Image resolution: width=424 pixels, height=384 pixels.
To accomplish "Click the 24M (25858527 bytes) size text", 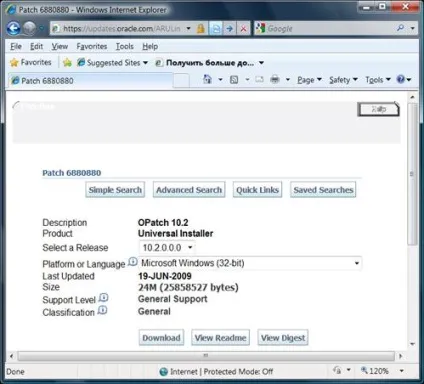I will pos(188,287).
